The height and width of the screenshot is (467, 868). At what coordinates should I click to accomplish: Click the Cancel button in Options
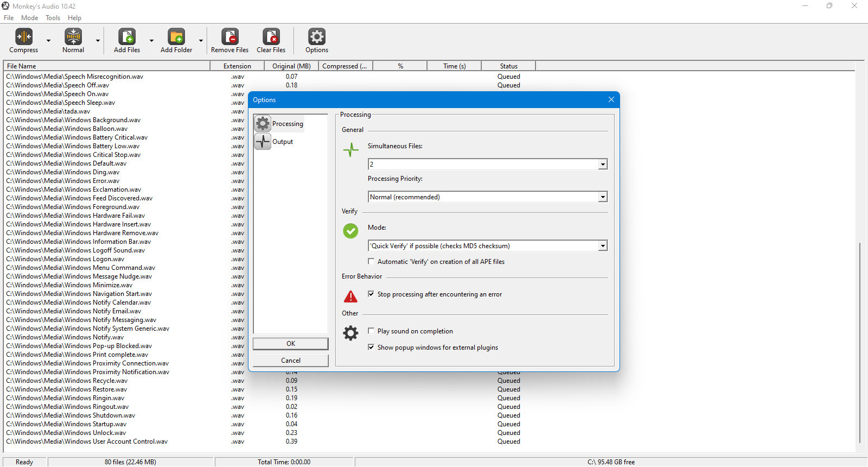[x=291, y=361]
